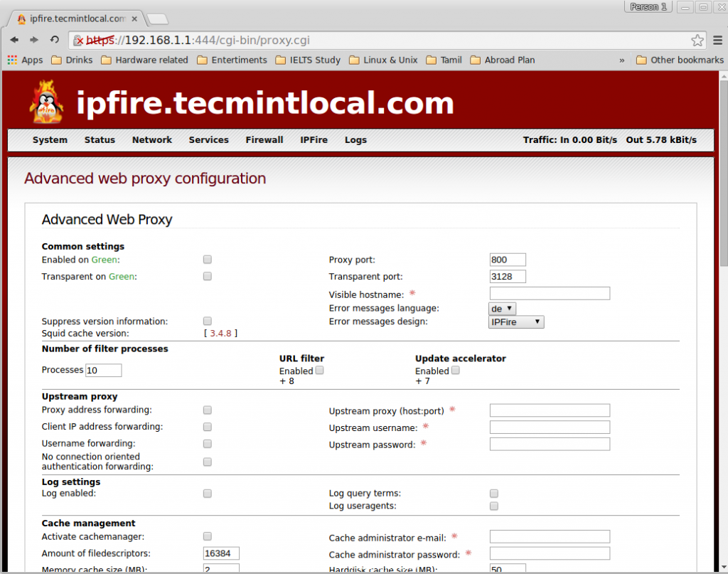This screenshot has height=574, width=728.
Task: Expand the bookmarks bar overflow chevron
Action: click(622, 60)
